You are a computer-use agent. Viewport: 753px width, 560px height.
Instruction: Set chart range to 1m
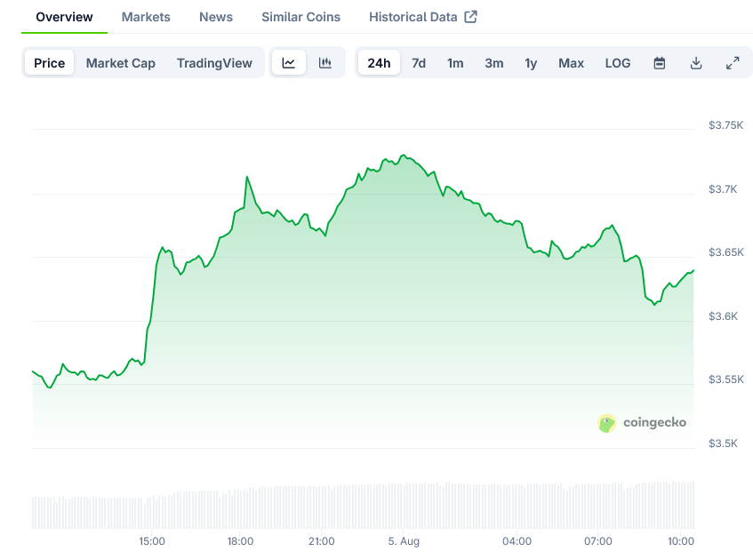(x=455, y=63)
